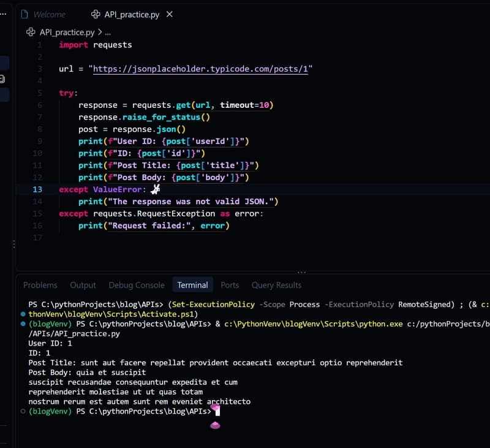490x448 pixels.
Task: Click the terminal prompt input cursor
Action: tap(218, 411)
